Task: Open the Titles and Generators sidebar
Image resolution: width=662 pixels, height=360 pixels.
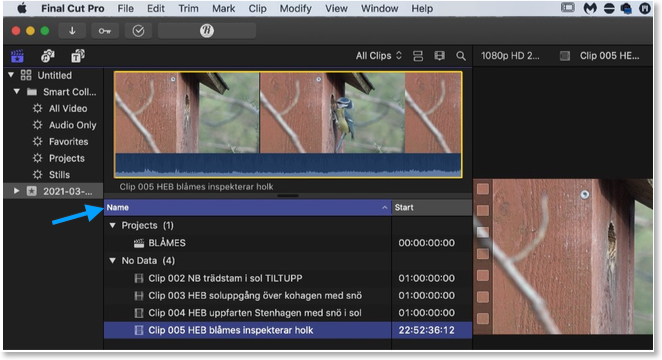Action: click(x=78, y=56)
